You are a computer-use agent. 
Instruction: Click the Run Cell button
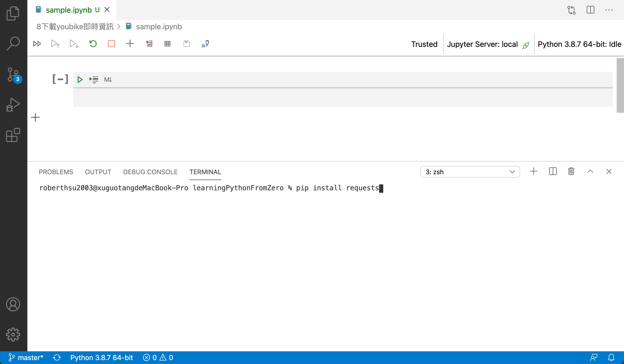(80, 79)
